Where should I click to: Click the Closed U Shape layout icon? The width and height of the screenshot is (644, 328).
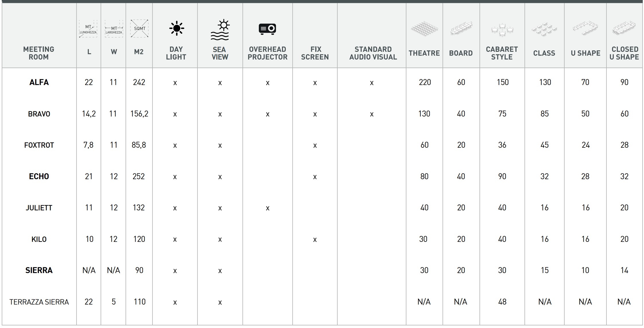click(x=624, y=28)
